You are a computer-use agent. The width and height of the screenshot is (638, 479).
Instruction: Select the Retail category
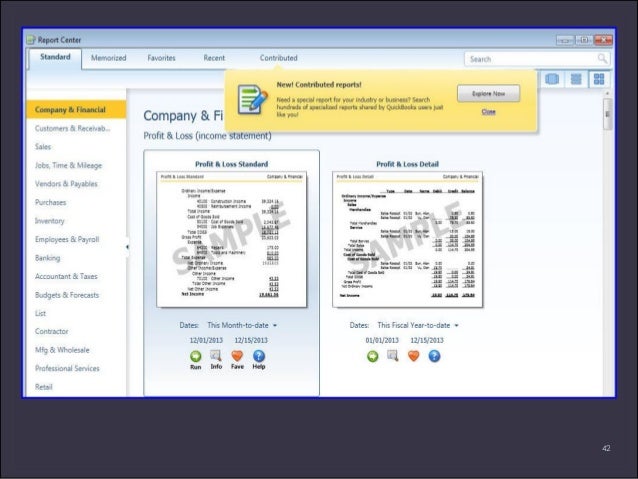[x=44, y=387]
